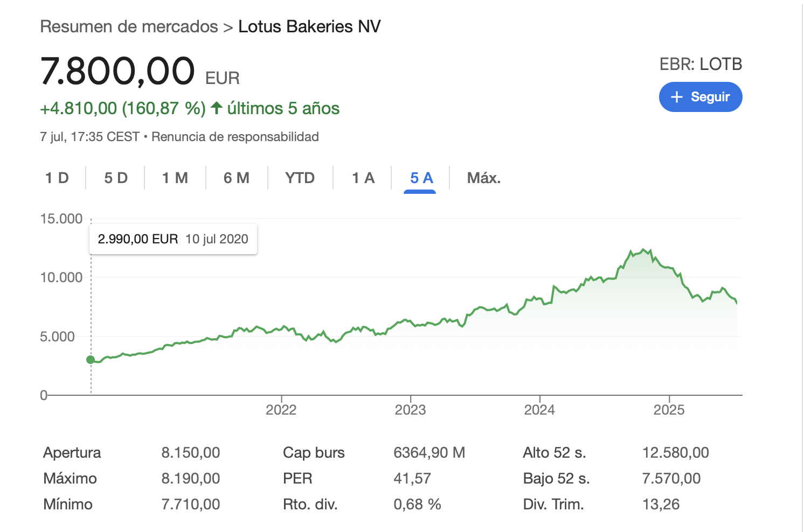Click the 2.990,00 EUR chart tooltip
The image size is (804, 532).
pyautogui.click(x=173, y=239)
